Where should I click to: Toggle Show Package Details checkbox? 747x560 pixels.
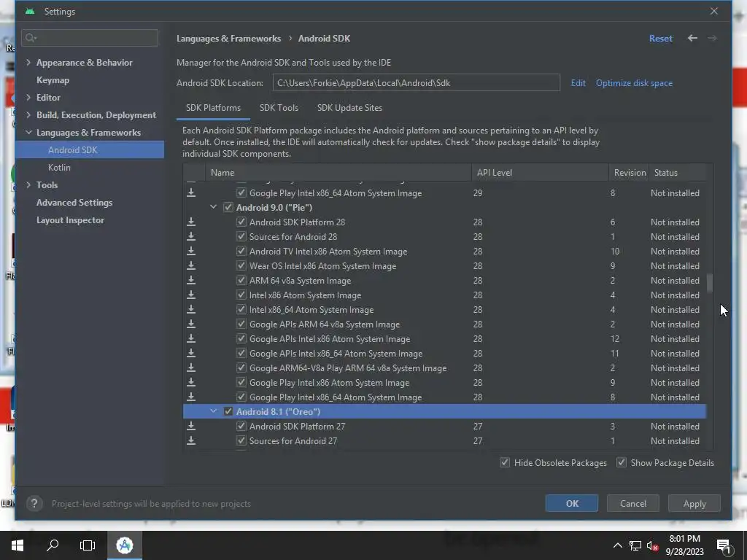tap(622, 462)
